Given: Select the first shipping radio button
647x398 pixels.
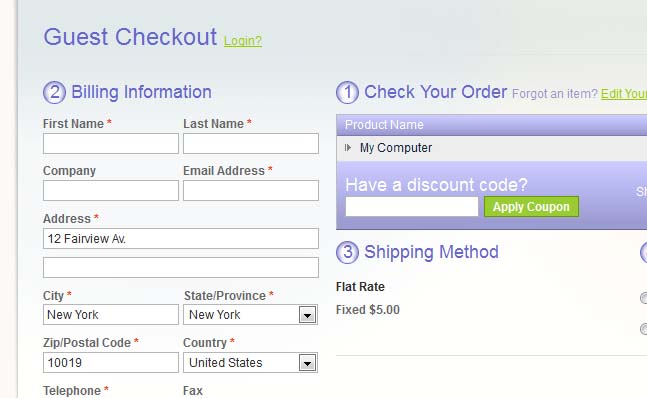Looking at the screenshot, I should click(x=644, y=298).
